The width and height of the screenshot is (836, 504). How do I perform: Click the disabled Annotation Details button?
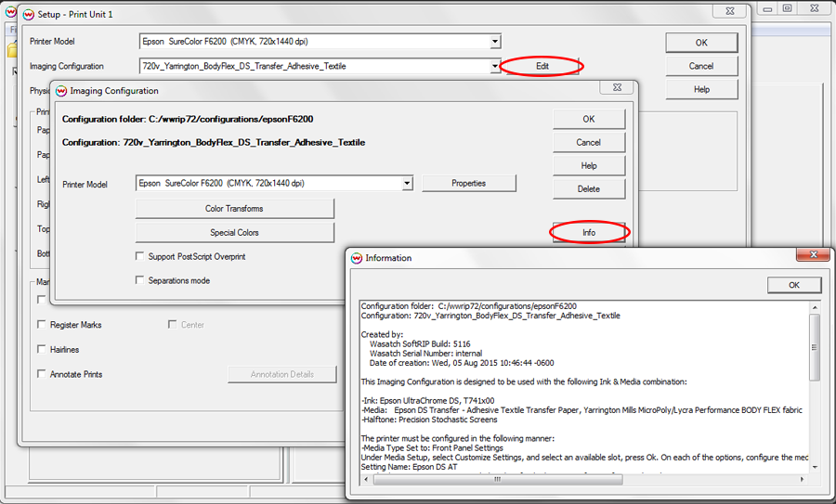click(282, 375)
